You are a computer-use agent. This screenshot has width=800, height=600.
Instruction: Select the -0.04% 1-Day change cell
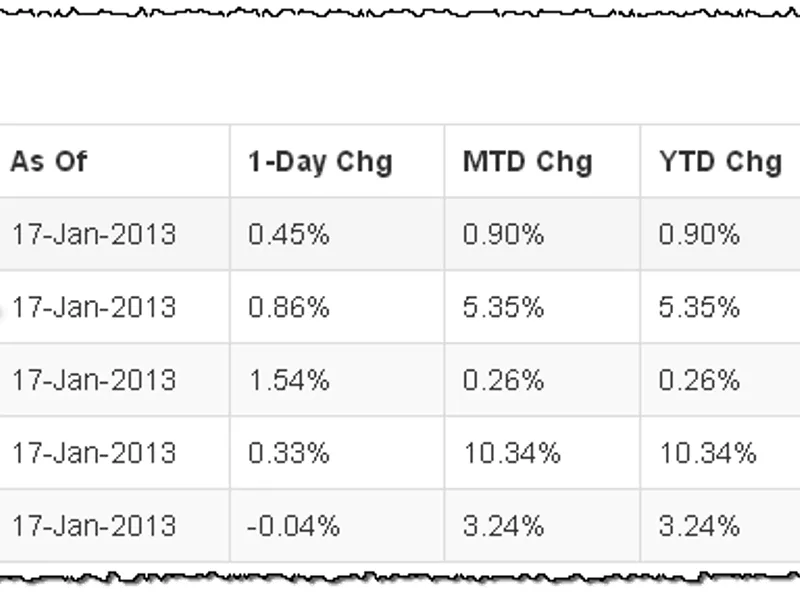pyautogui.click(x=293, y=526)
